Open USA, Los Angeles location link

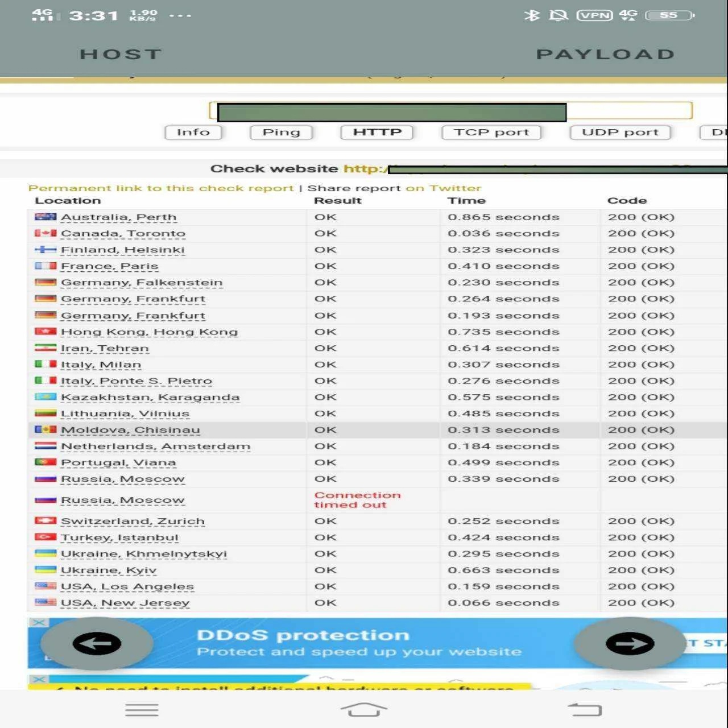pyautogui.click(x=127, y=586)
